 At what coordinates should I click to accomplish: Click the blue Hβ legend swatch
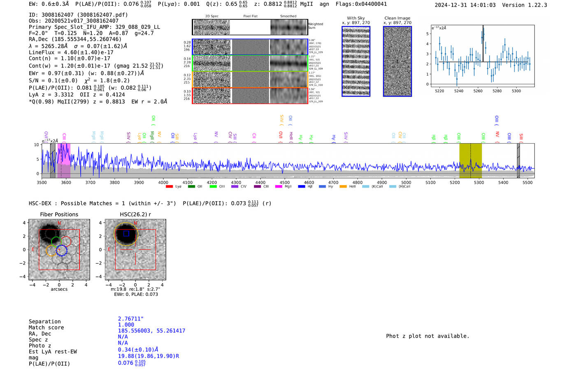[x=302, y=187]
